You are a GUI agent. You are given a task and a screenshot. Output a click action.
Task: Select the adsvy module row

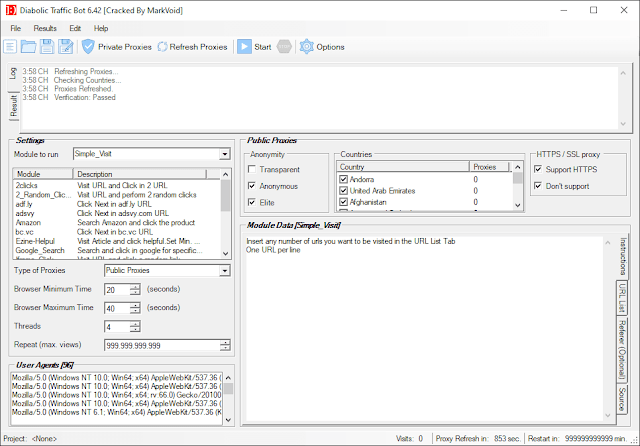[x=117, y=213]
